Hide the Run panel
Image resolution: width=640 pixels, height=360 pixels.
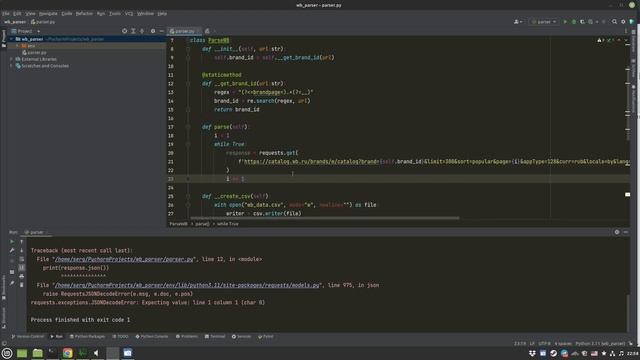tap(626, 232)
